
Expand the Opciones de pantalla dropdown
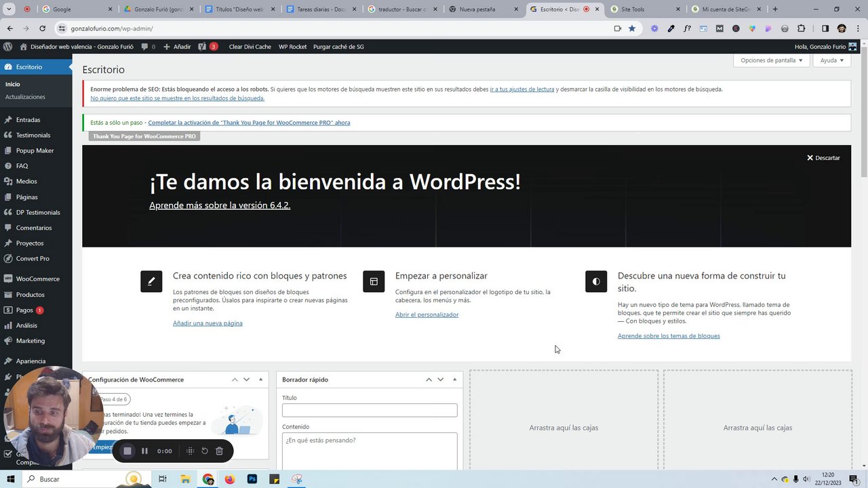pyautogui.click(x=771, y=60)
